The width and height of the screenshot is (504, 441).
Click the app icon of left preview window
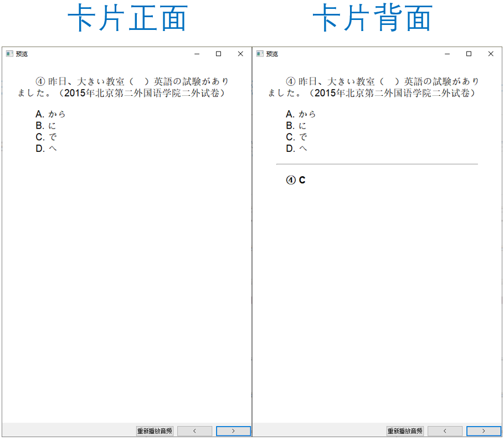pyautogui.click(x=9, y=54)
